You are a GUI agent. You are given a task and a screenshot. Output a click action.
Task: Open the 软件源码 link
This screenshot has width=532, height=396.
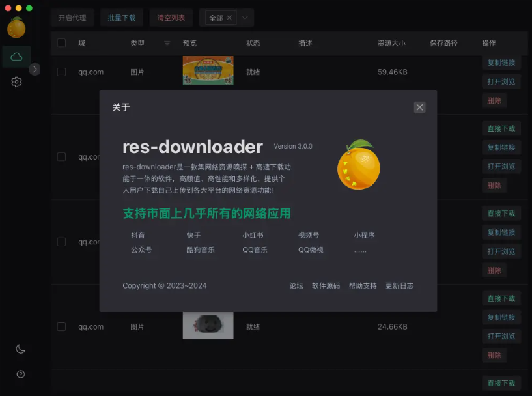click(x=326, y=285)
